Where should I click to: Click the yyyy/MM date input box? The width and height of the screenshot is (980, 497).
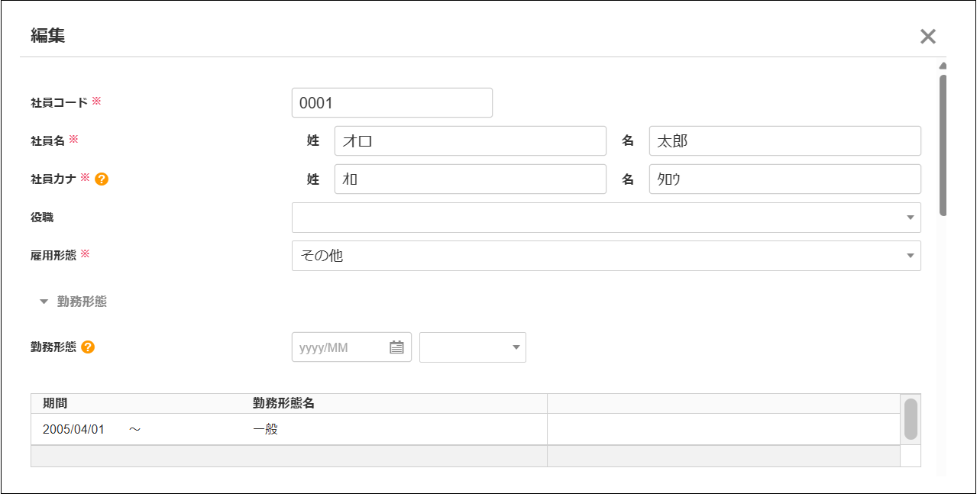(336, 347)
